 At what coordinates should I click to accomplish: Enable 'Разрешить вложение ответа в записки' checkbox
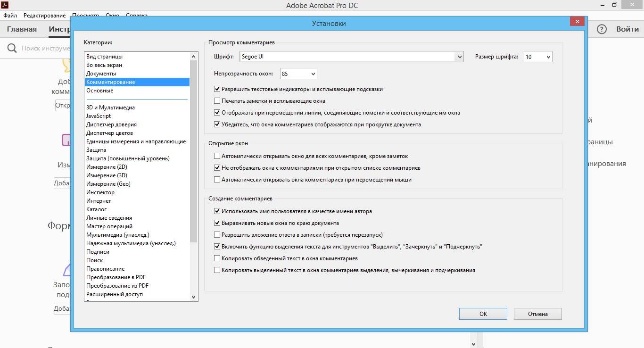coord(217,234)
